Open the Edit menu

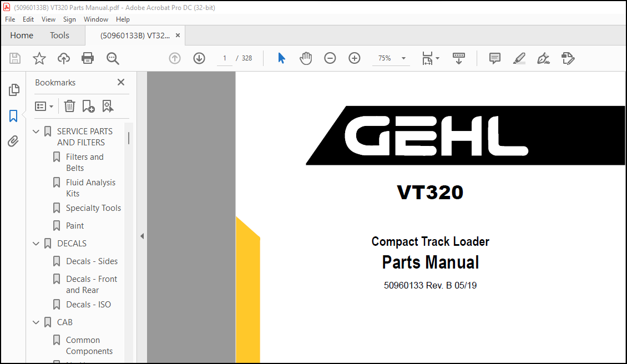[x=28, y=19]
